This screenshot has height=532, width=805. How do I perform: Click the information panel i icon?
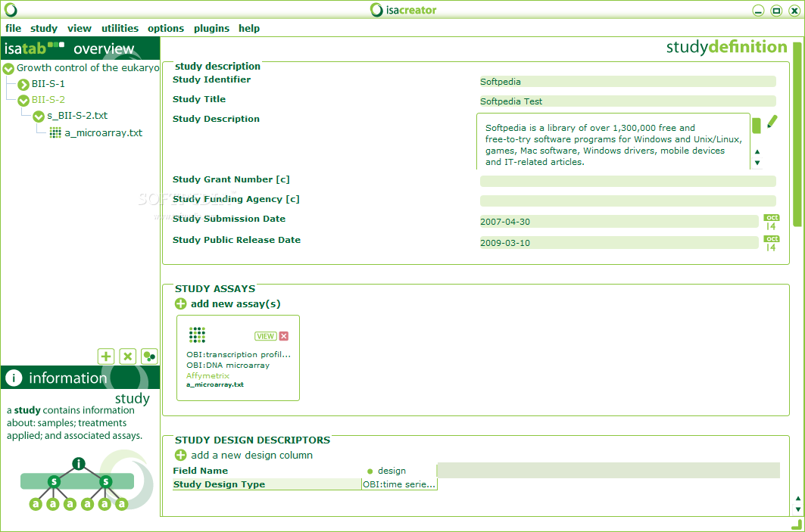click(x=14, y=378)
